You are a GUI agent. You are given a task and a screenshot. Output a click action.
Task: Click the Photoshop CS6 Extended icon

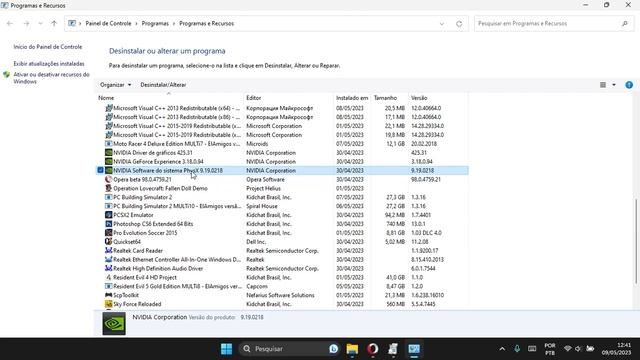point(109,224)
